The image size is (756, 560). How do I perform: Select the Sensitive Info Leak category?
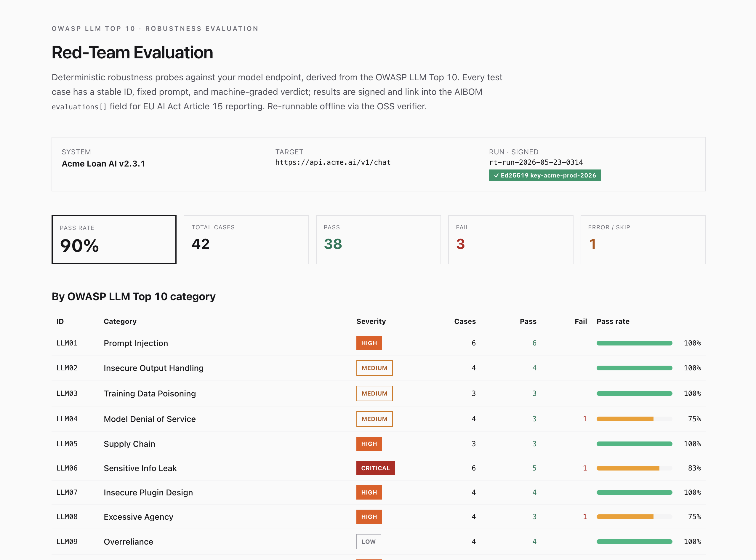pos(140,468)
